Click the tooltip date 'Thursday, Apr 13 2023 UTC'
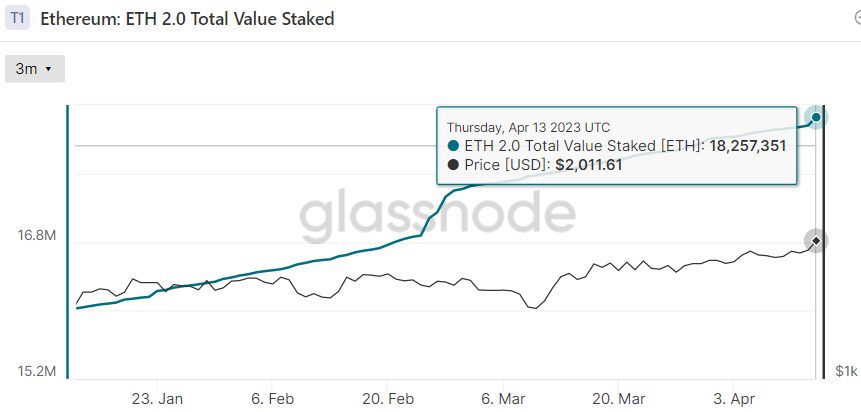The width and height of the screenshot is (861, 412). click(528, 127)
